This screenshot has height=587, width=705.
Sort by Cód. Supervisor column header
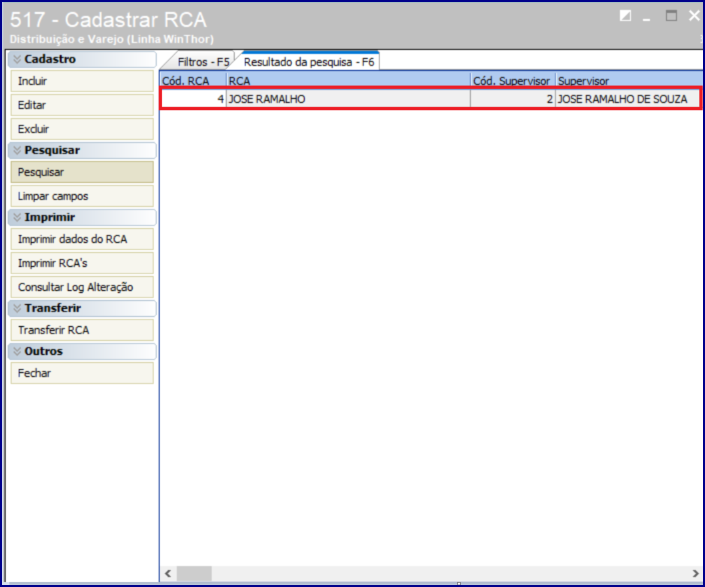[513, 81]
